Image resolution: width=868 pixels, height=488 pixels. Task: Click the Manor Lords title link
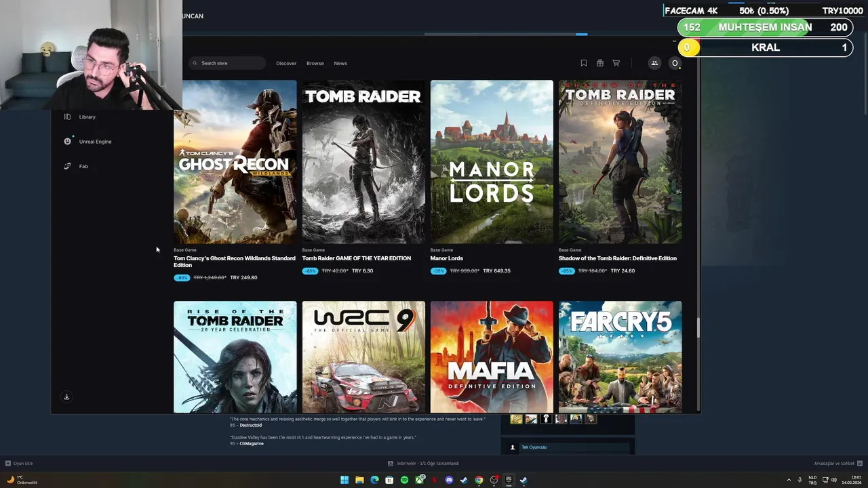(447, 258)
